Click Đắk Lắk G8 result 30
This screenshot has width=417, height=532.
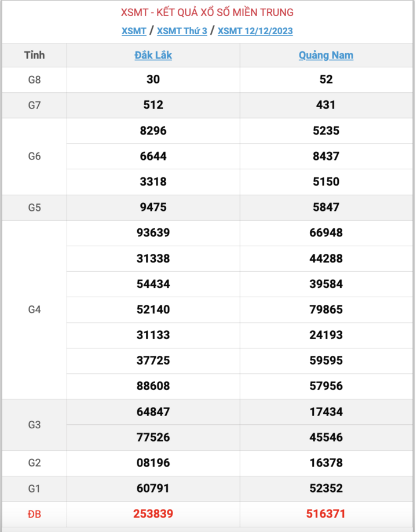153,80
